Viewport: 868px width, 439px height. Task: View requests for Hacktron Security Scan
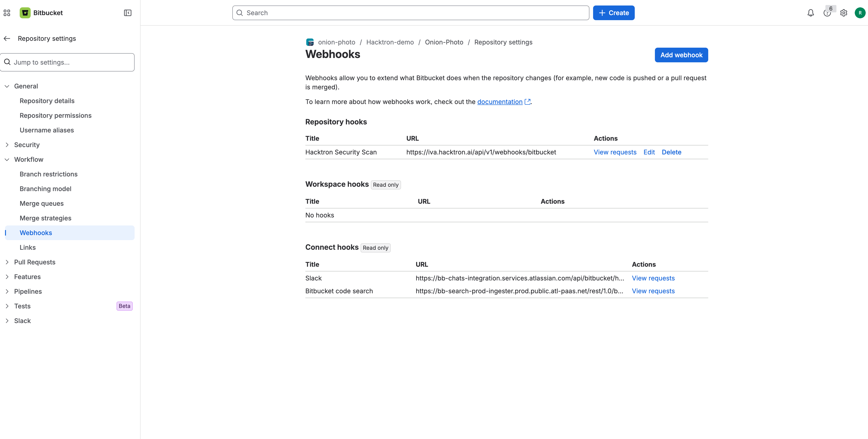pyautogui.click(x=615, y=152)
